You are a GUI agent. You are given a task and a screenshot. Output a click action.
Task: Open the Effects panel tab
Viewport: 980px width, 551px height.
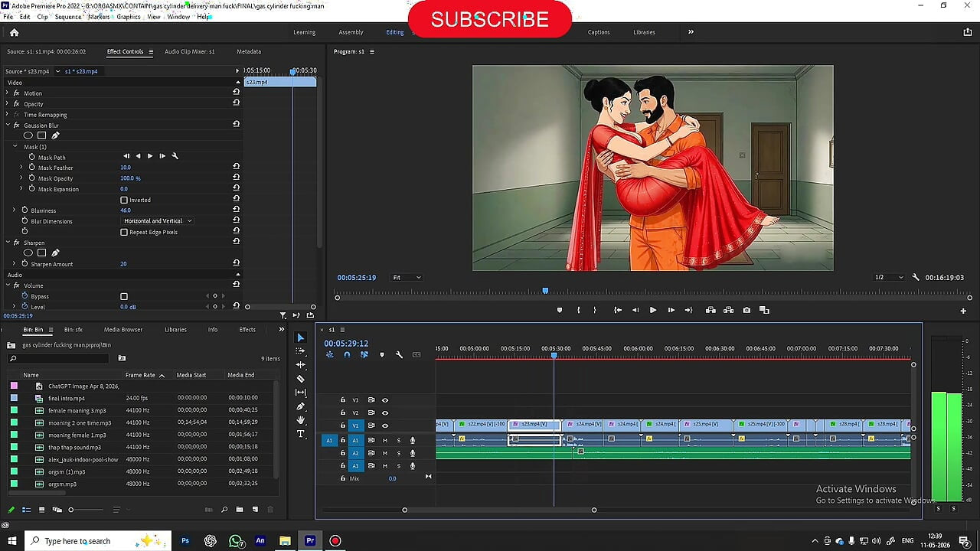[247, 329]
